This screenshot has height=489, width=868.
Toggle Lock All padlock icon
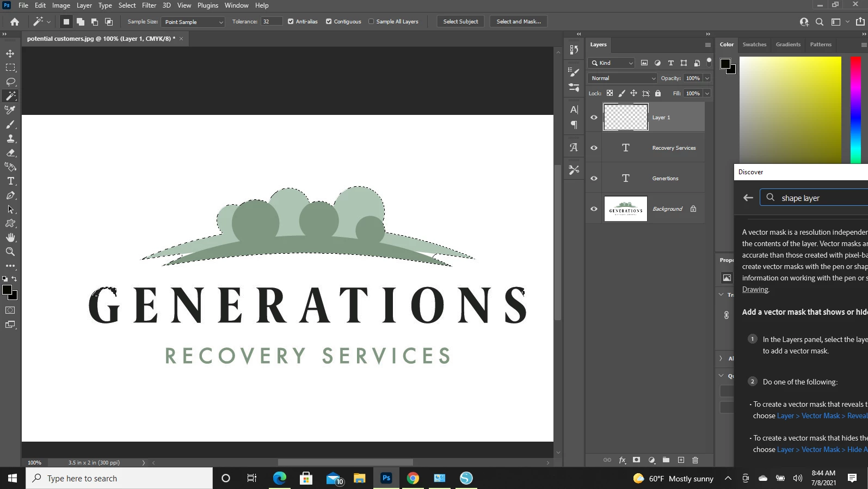point(658,93)
